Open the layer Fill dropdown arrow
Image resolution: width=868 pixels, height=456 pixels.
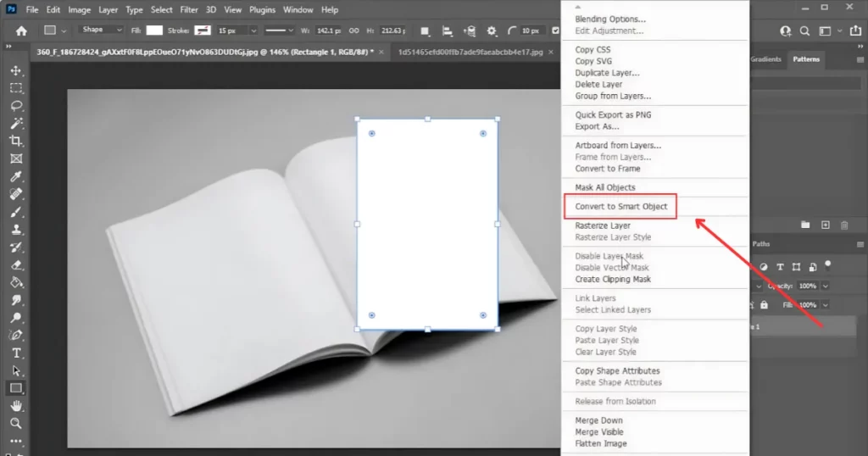(826, 305)
